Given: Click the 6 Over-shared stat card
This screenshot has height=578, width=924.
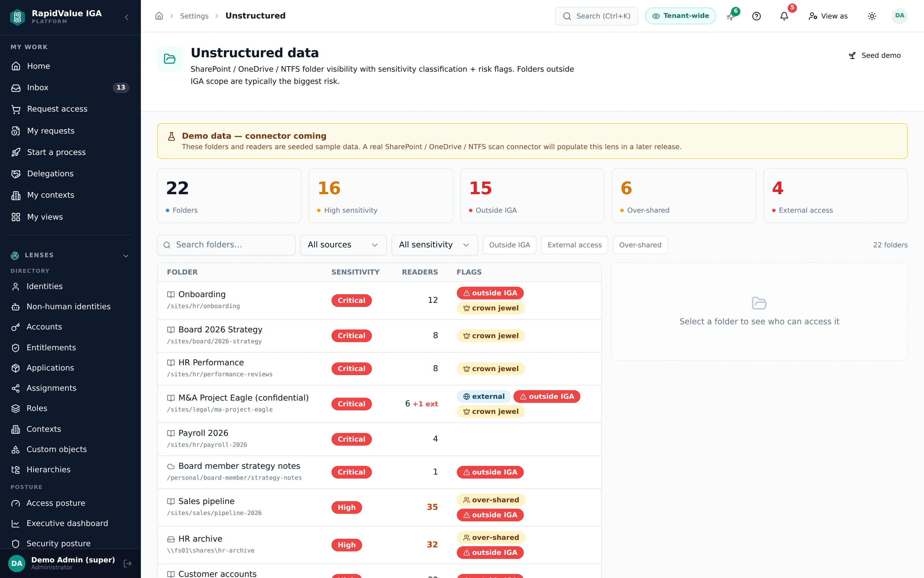Looking at the screenshot, I should [x=684, y=196].
